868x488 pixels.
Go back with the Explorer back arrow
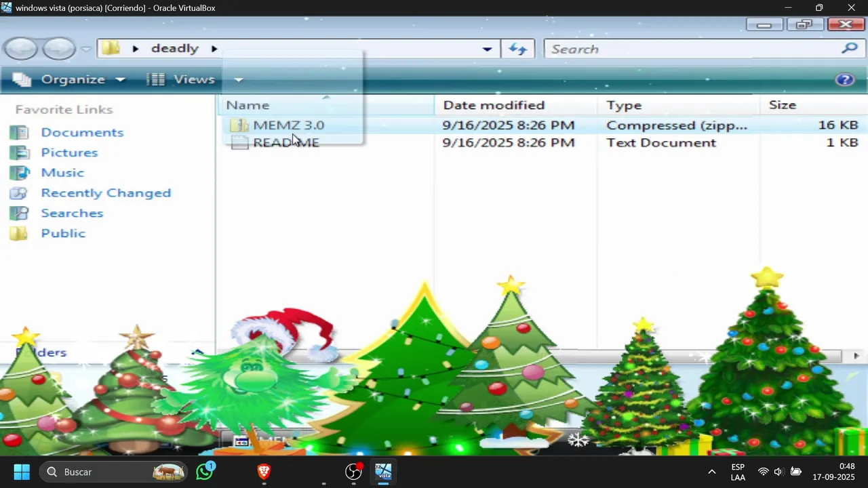pyautogui.click(x=20, y=49)
